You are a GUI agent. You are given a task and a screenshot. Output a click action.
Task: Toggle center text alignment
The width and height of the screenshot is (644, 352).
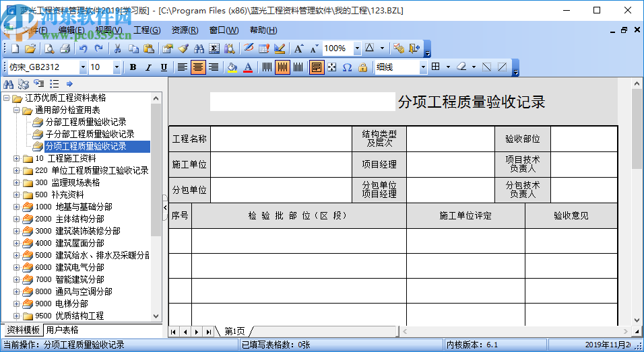point(198,67)
